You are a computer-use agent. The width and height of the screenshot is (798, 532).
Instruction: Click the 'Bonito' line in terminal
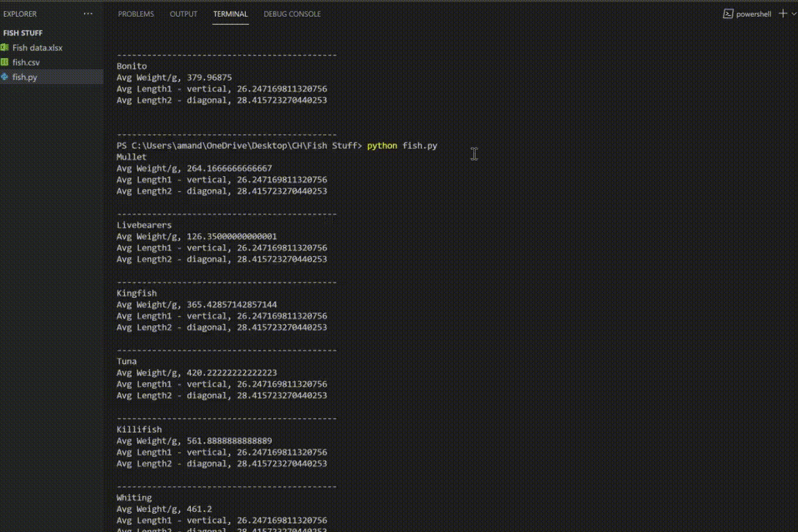[132, 66]
